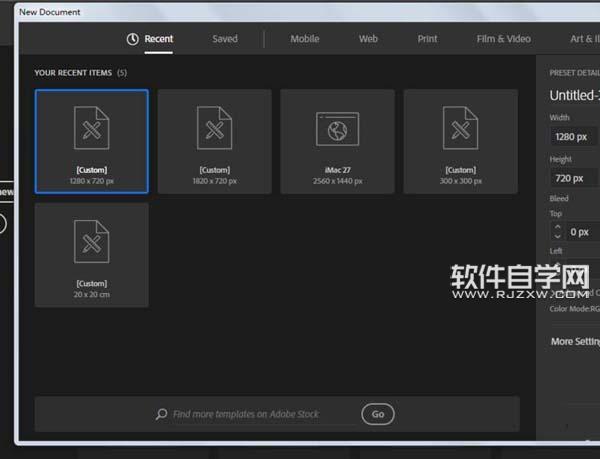Image resolution: width=600 pixels, height=459 pixels.
Task: Click the magnifier search icon
Action: pyautogui.click(x=161, y=414)
